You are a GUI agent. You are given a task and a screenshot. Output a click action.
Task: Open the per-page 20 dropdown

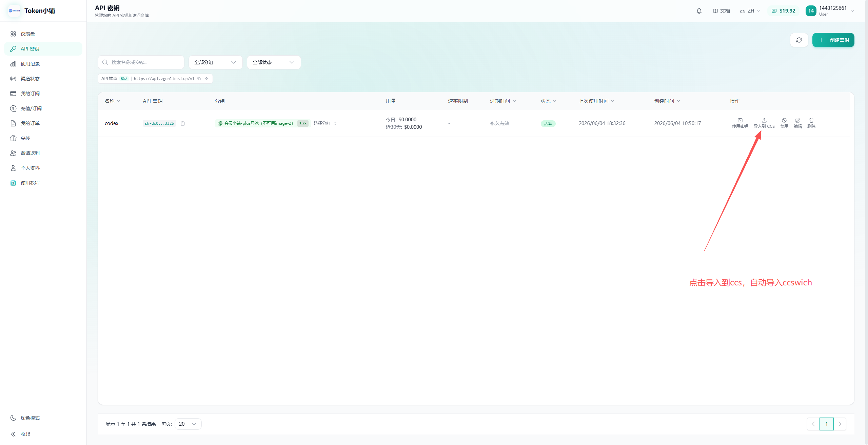pyautogui.click(x=188, y=424)
